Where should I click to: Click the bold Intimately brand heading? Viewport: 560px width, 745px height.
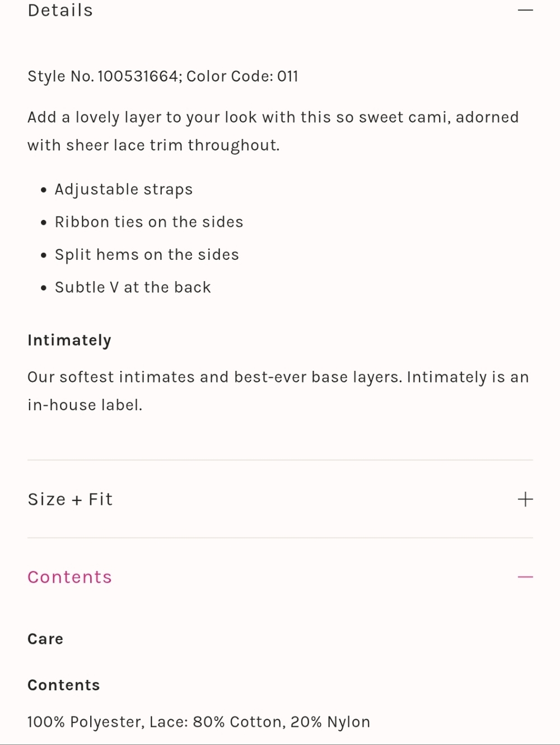69,340
